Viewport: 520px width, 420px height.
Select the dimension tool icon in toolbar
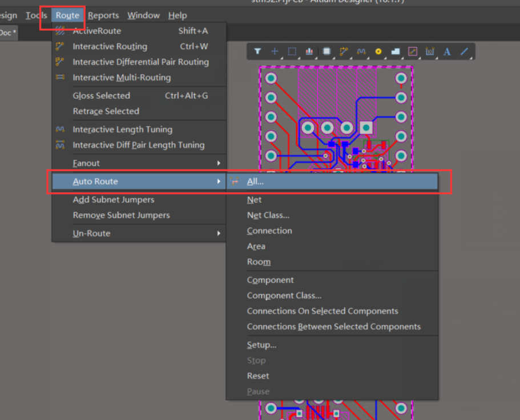click(x=430, y=51)
